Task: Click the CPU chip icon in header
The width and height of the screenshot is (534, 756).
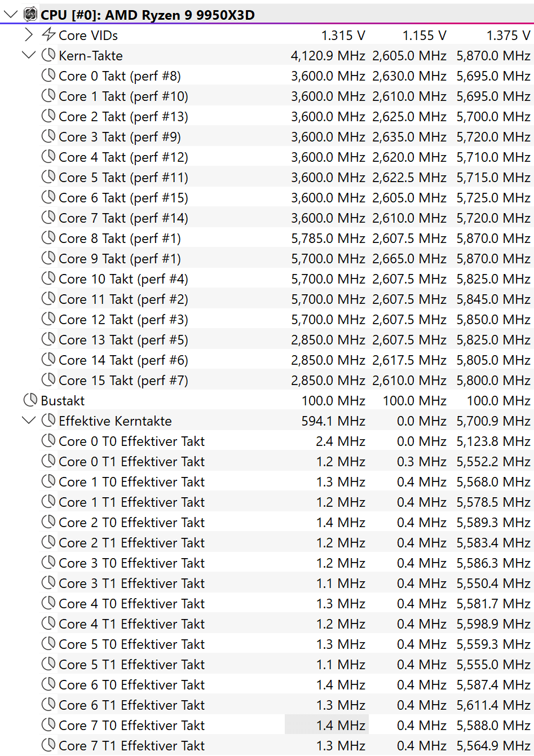Action: tap(30, 15)
